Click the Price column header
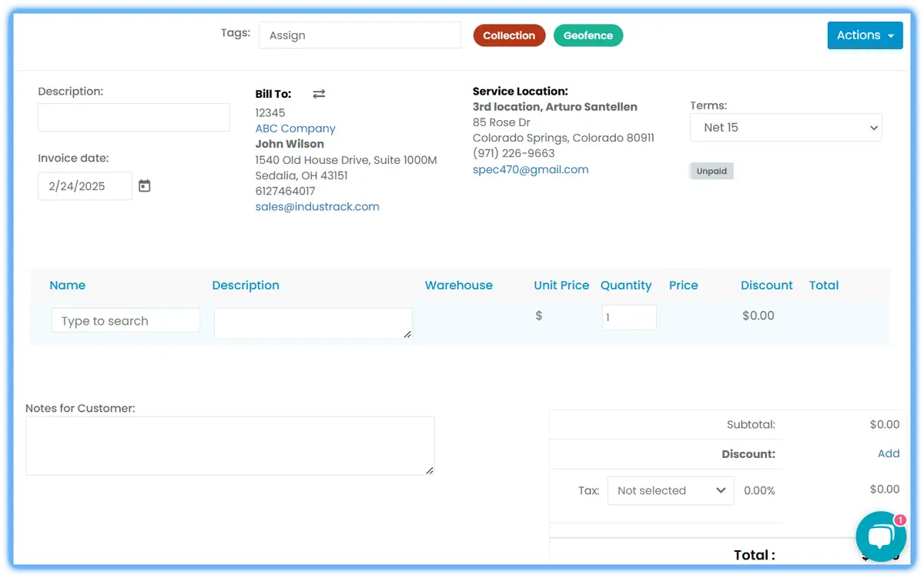The width and height of the screenshot is (924, 578). pos(684,285)
